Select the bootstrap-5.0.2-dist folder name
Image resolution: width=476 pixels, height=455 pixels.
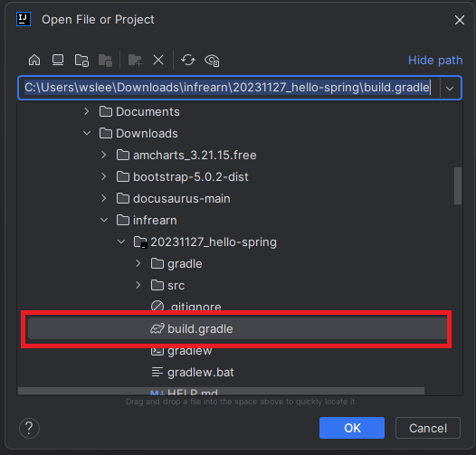click(x=191, y=177)
